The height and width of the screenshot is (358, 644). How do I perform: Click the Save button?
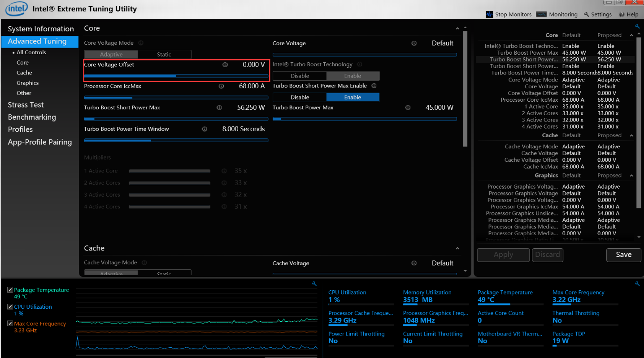[623, 254]
